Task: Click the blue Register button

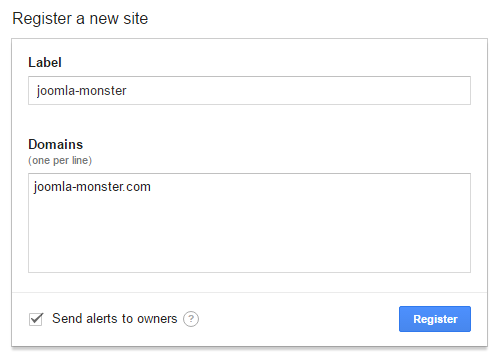Action: point(435,319)
